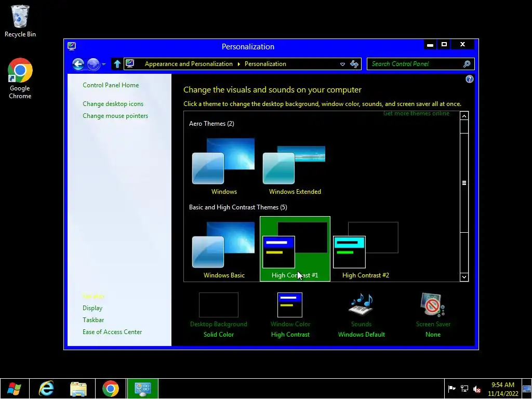Launch Google Chrome from the taskbar
The width and height of the screenshot is (532, 399).
[x=111, y=389]
